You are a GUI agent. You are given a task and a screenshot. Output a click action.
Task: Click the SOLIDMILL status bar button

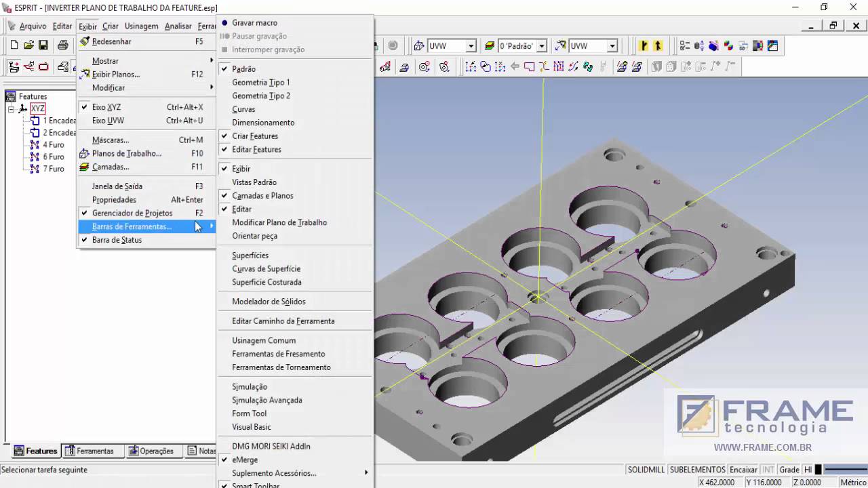[x=646, y=470]
